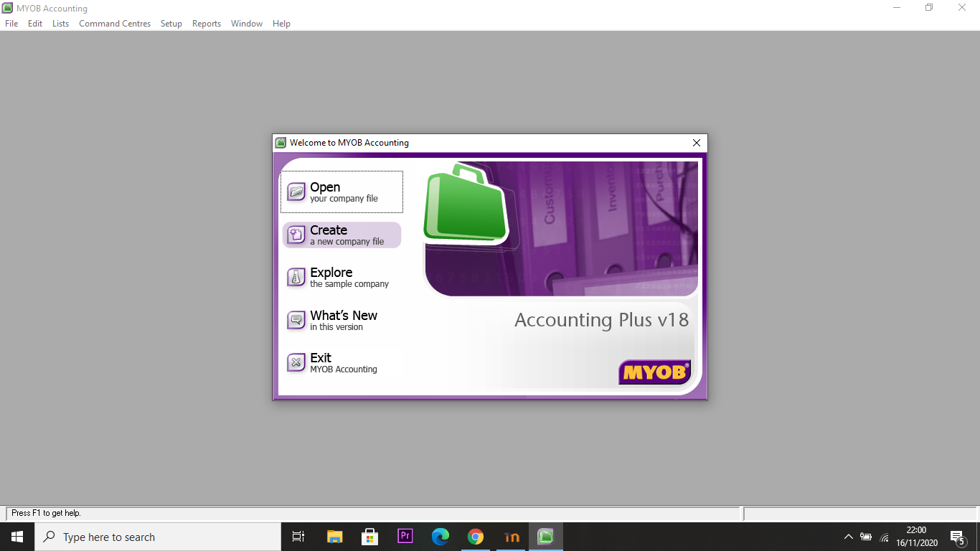
Task: Open the Setup menu
Action: pyautogui.click(x=171, y=24)
